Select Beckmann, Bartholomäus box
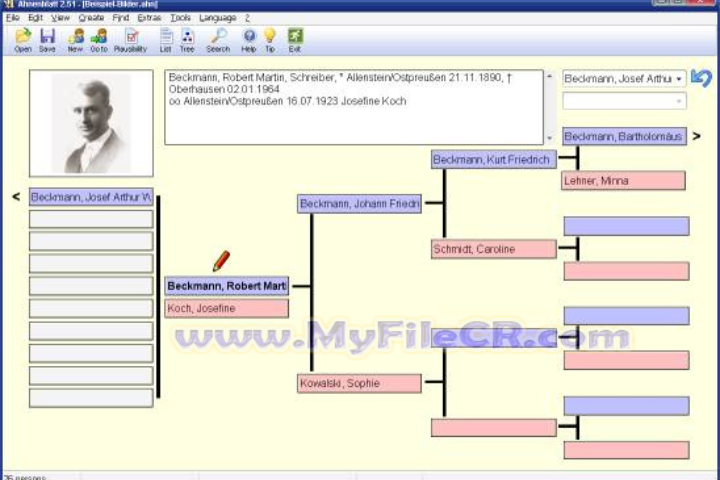The height and width of the screenshot is (480, 720). pos(624,136)
